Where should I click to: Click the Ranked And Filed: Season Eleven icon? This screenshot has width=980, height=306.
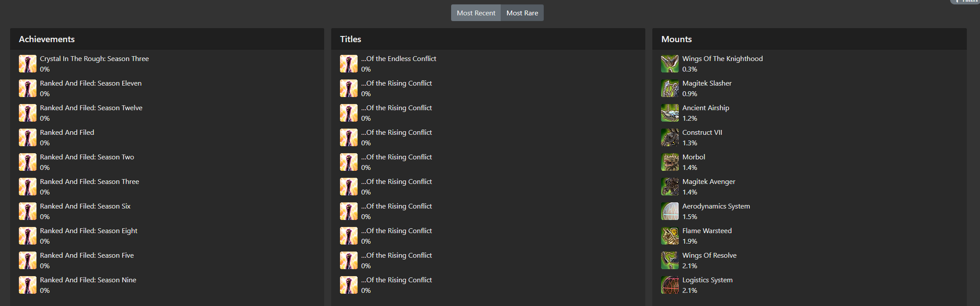[x=28, y=88]
